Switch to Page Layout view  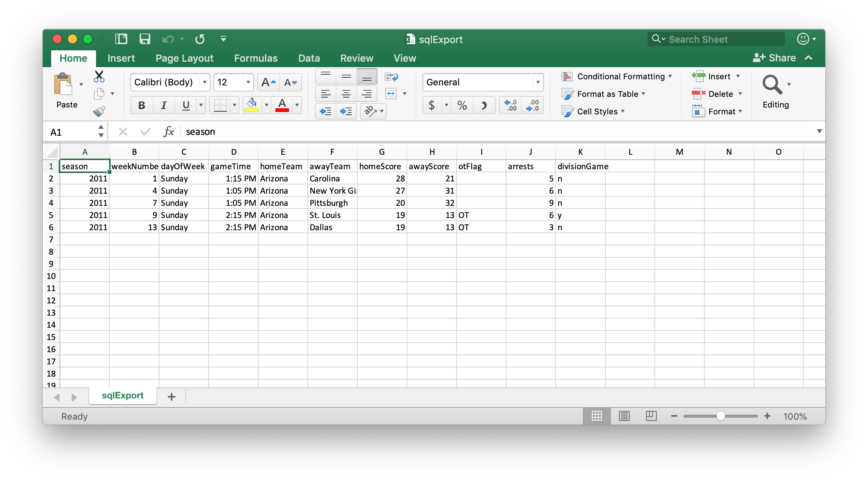(624, 416)
